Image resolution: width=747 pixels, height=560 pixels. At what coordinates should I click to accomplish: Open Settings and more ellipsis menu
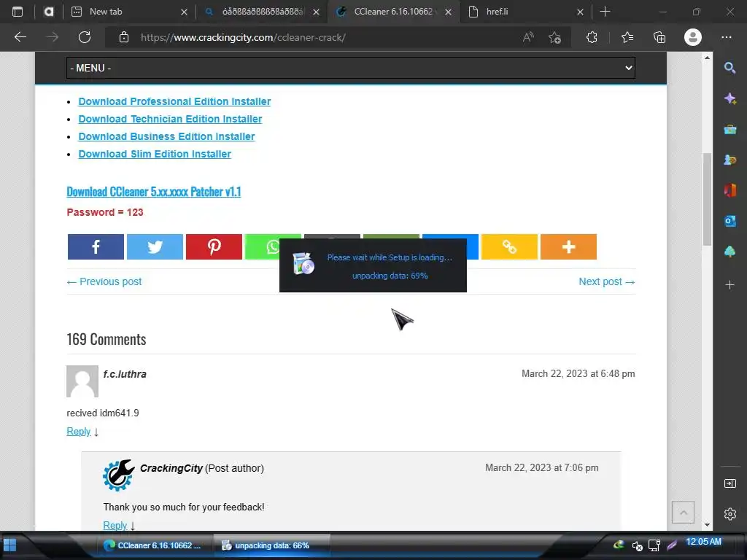(x=727, y=37)
